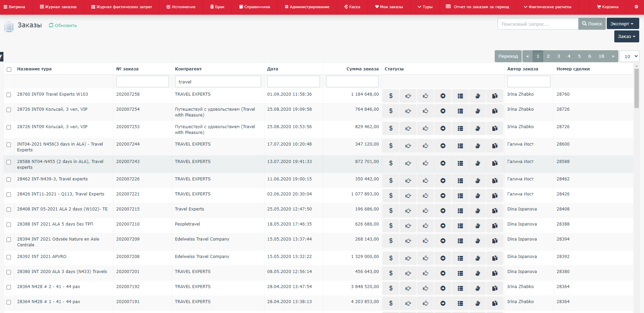Click copy documents icon for order 202007258
Screen dimensions: 644x313
tap(495, 96)
